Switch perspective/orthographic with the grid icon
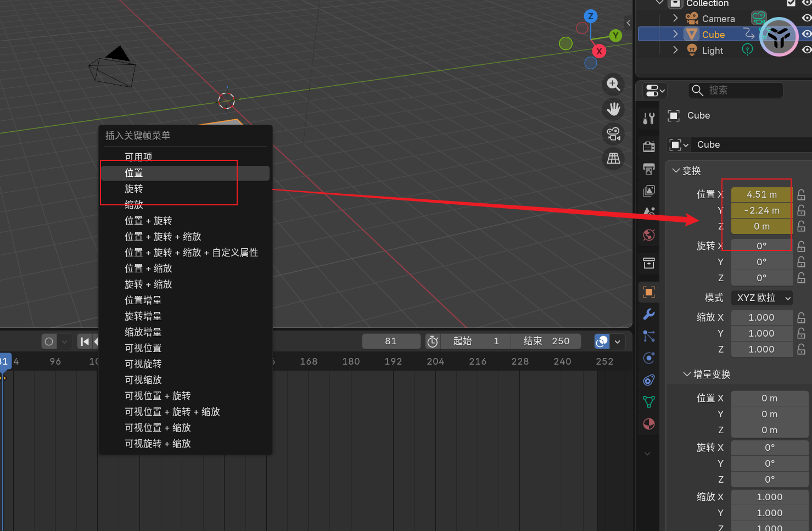The width and height of the screenshot is (812, 531). point(613,159)
